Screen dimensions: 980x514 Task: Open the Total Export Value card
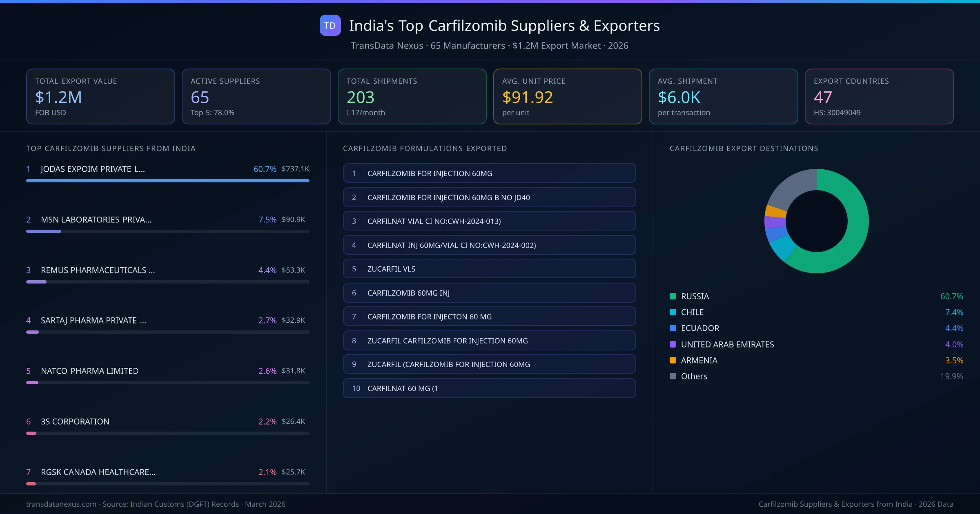click(100, 96)
